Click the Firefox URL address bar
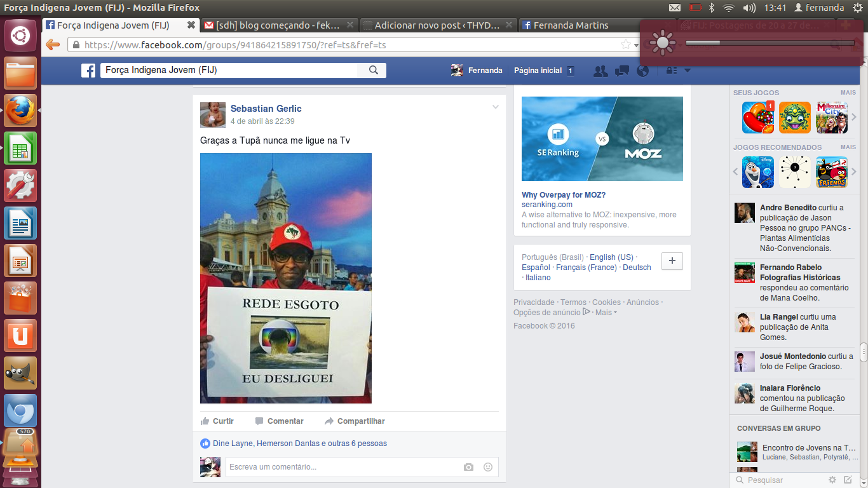The image size is (868, 488). tap(343, 44)
